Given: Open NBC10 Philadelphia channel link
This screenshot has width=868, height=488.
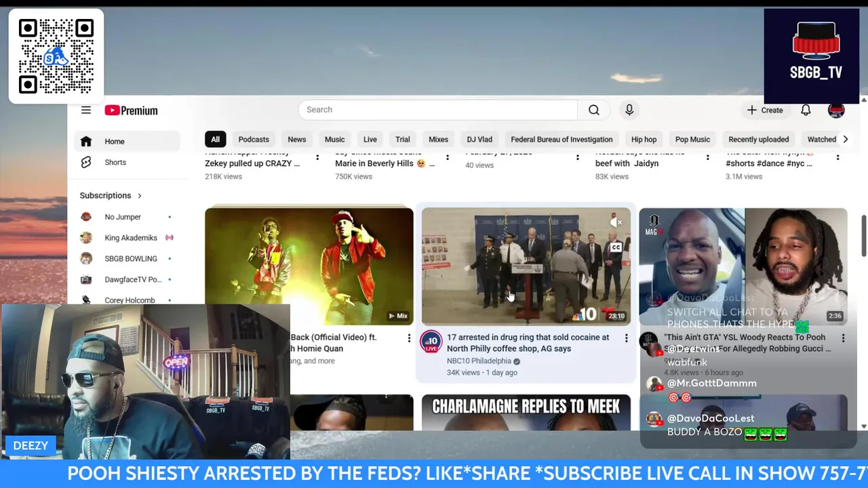Looking at the screenshot, I should (479, 361).
